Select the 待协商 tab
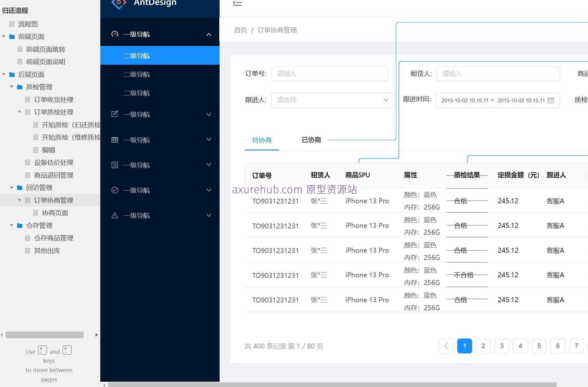 click(x=262, y=140)
